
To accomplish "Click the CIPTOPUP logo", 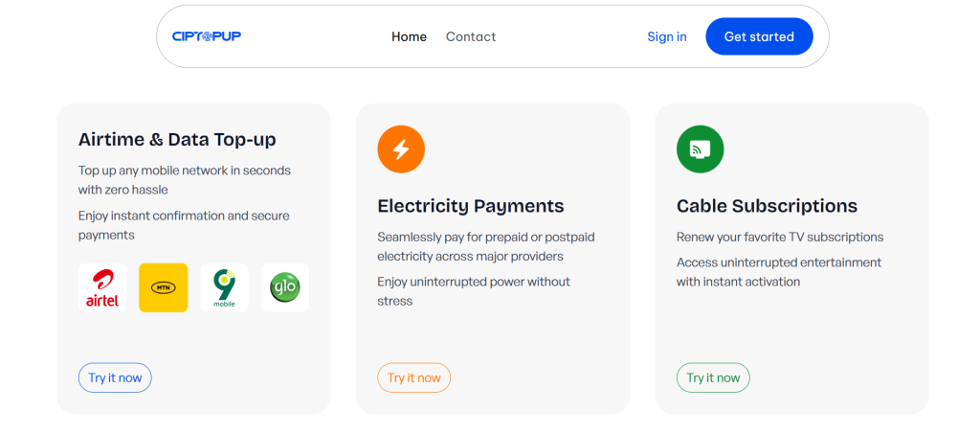I will click(206, 36).
